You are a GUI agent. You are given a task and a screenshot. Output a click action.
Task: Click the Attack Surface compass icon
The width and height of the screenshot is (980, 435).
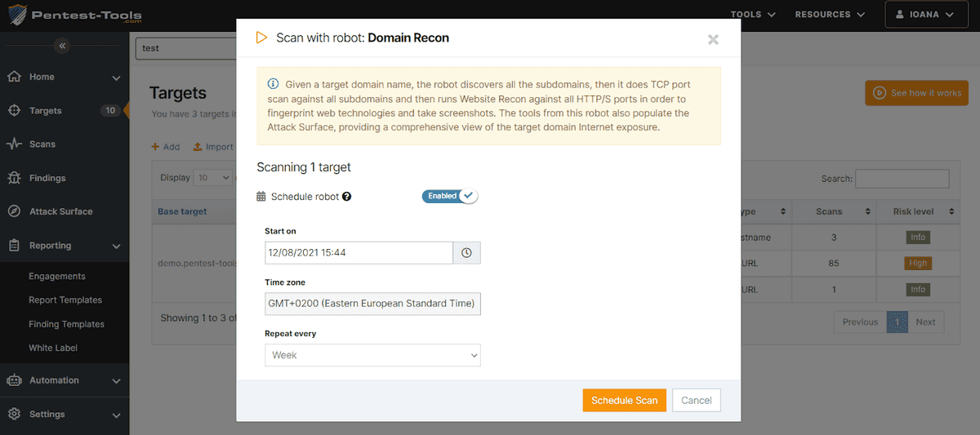(14, 211)
